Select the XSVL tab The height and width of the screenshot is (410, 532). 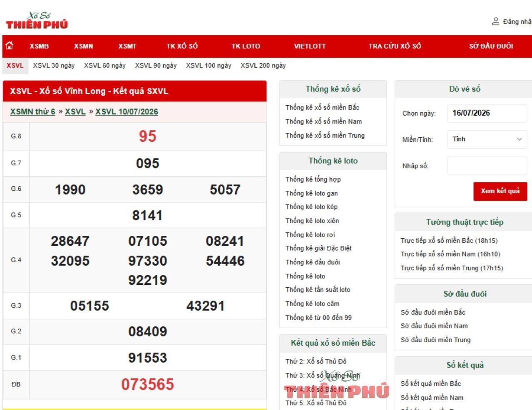pos(15,65)
